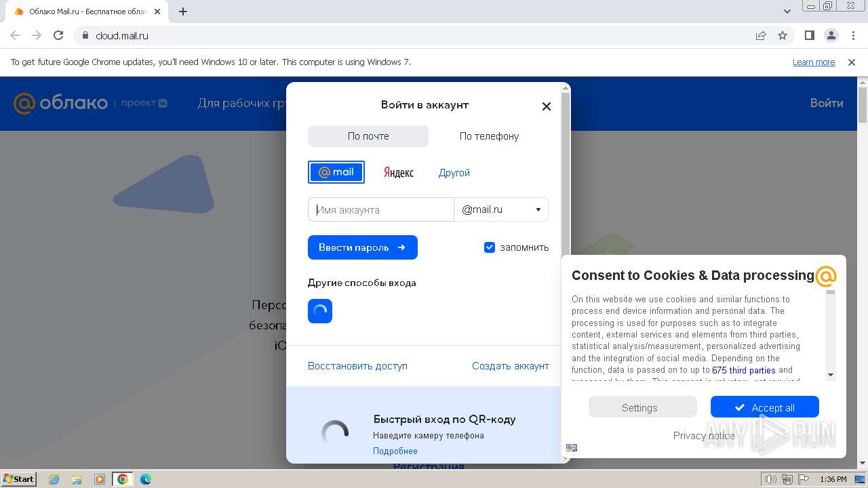The width and height of the screenshot is (868, 488).
Task: Open the tab search chevron
Action: [x=787, y=12]
